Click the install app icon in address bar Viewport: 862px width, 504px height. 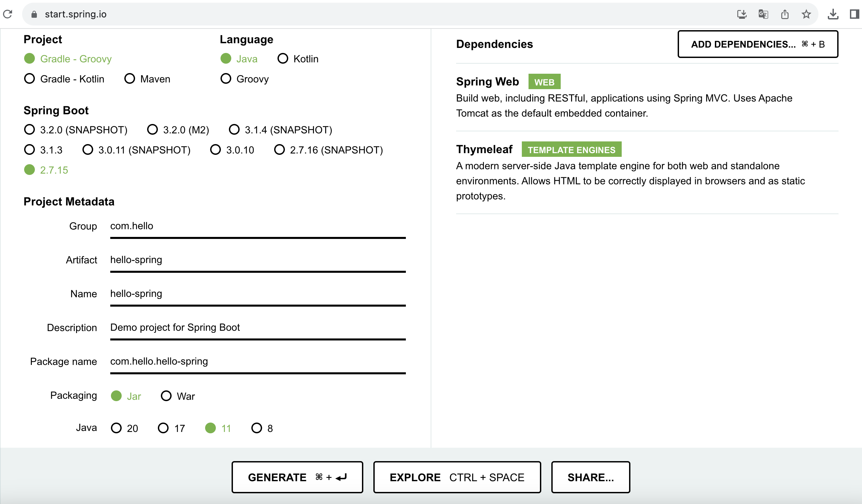tap(742, 14)
